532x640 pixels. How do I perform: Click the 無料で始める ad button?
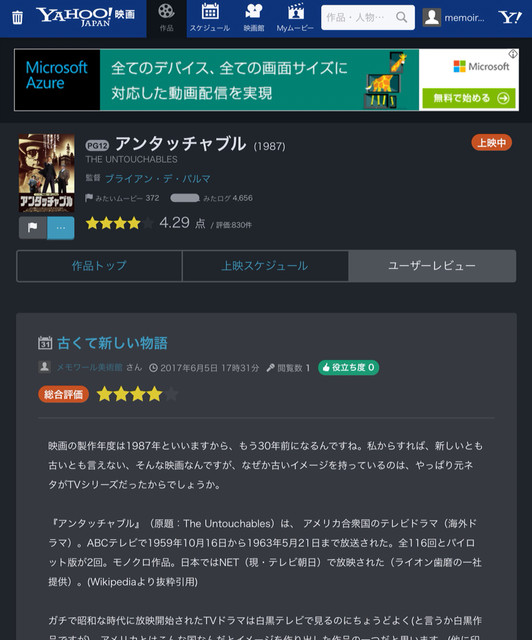coord(469,98)
